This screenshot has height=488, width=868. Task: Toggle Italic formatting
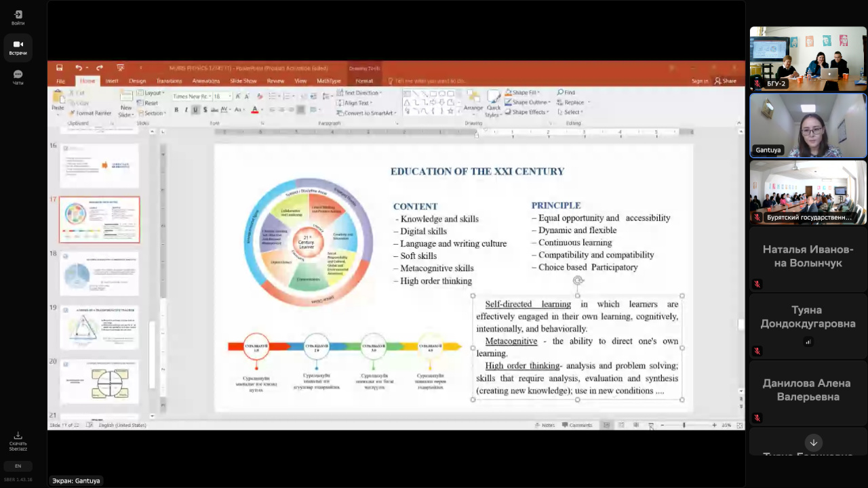[x=186, y=110]
